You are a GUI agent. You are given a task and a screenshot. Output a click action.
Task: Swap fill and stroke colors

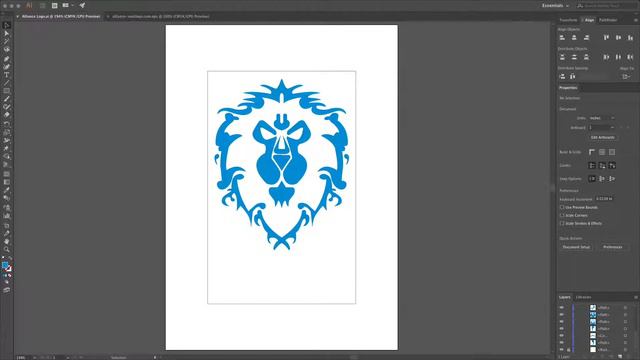(x=10, y=259)
